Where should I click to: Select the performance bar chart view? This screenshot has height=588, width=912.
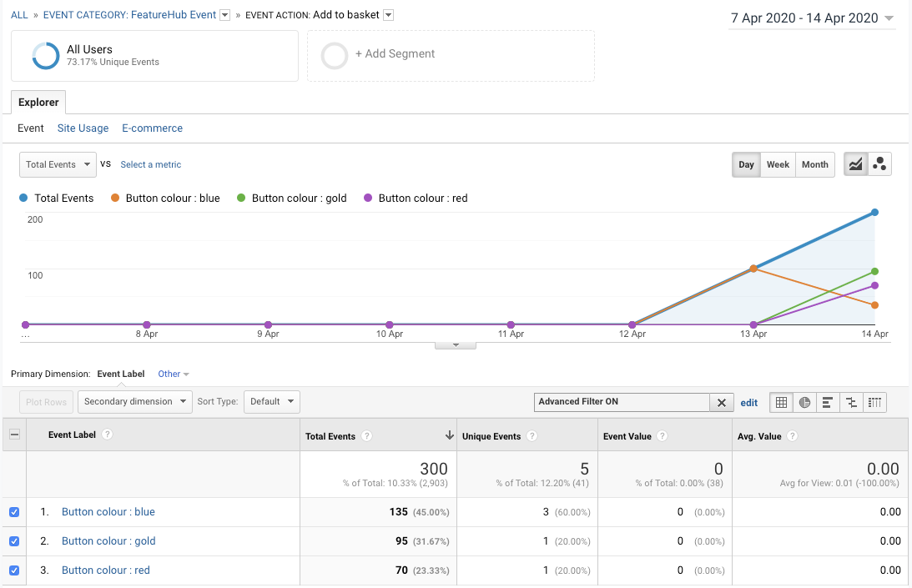pos(827,402)
